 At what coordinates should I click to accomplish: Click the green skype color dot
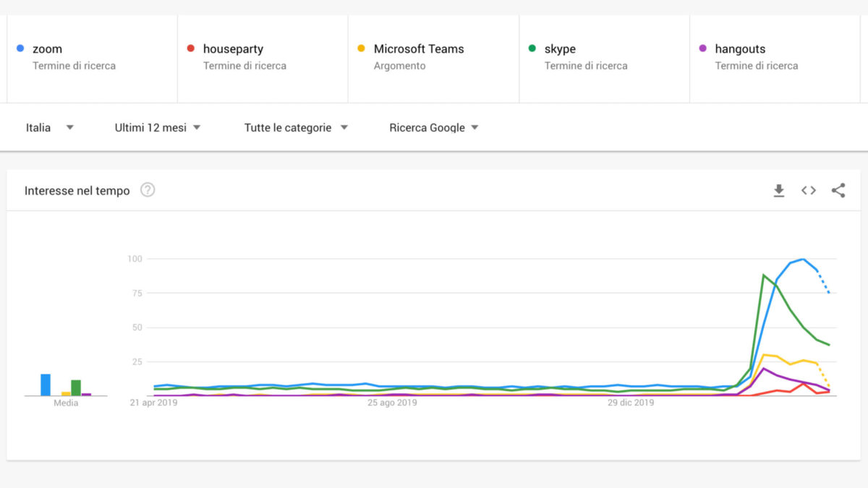[x=532, y=48]
